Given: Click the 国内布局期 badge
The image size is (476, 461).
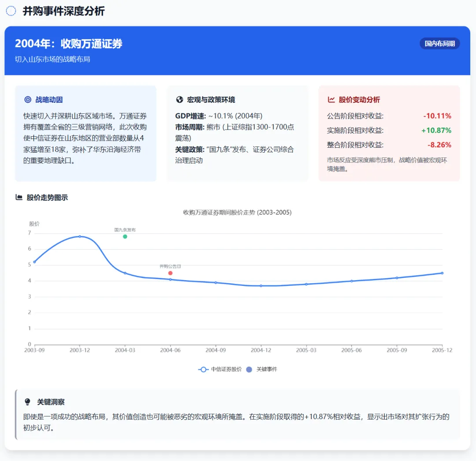Looking at the screenshot, I should 439,44.
